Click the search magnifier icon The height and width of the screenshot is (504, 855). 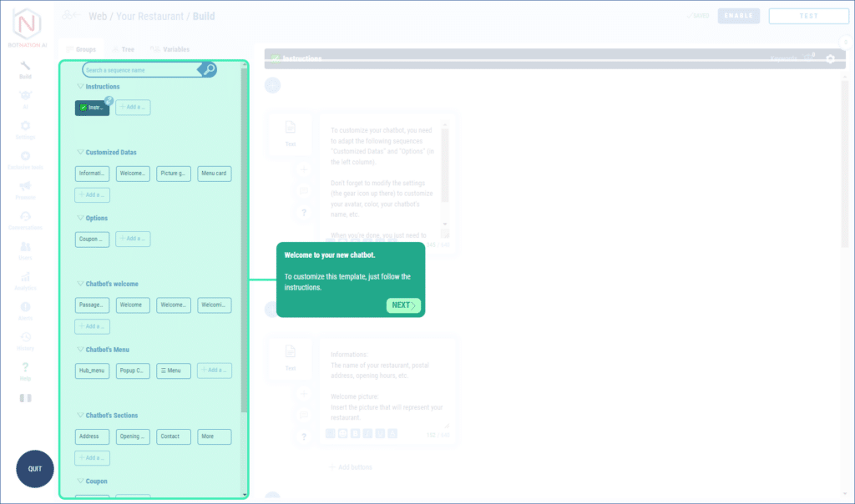[x=210, y=69]
